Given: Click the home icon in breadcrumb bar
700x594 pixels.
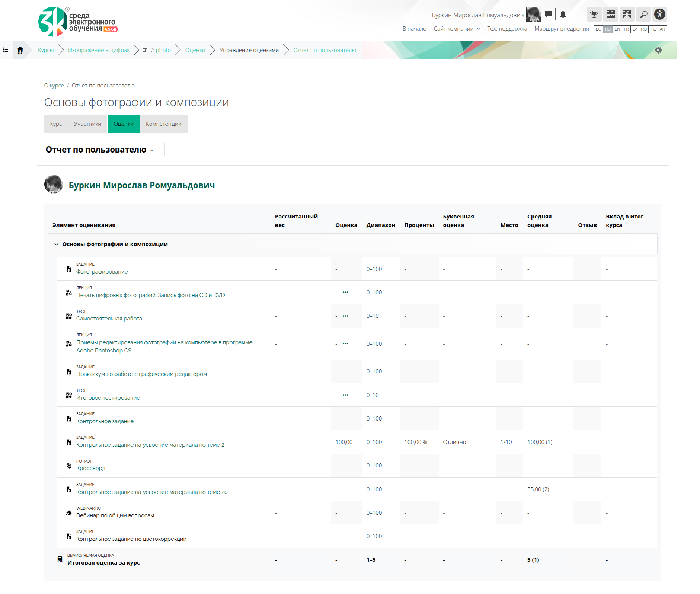Looking at the screenshot, I should coord(20,50).
